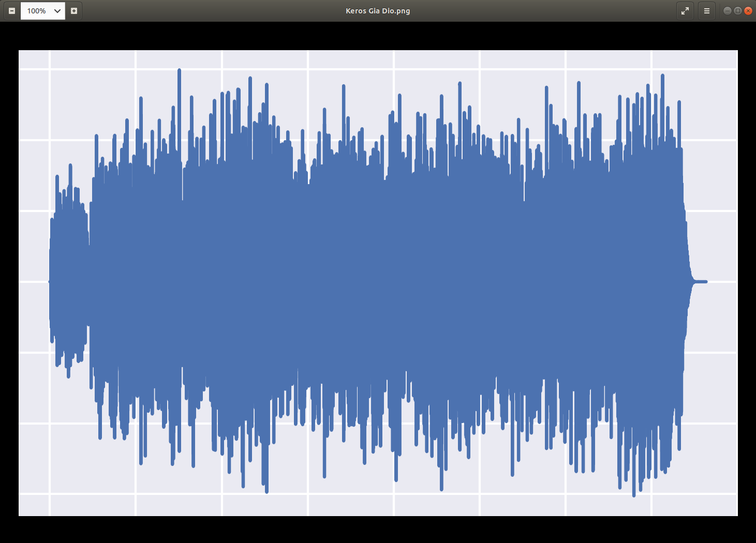The width and height of the screenshot is (756, 543).
Task: Minimize the image viewer window
Action: pyautogui.click(x=728, y=11)
